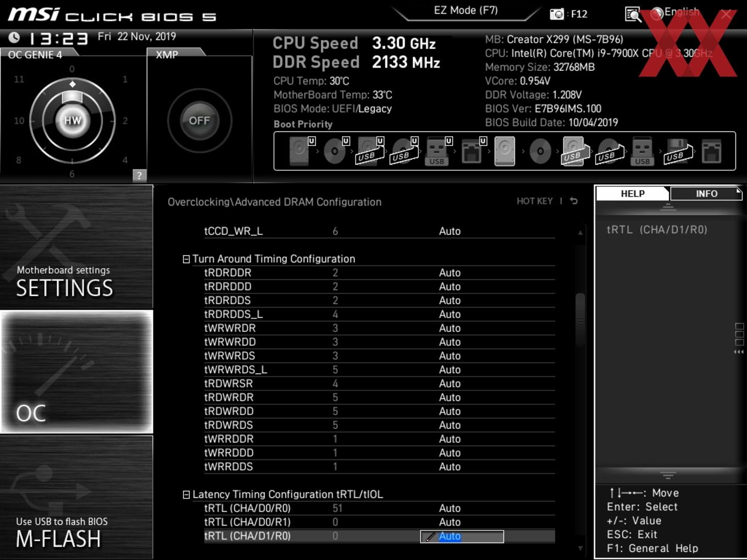747x560 pixels.
Task: Select the legacy USB hard disk boot icon
Action: point(575,151)
